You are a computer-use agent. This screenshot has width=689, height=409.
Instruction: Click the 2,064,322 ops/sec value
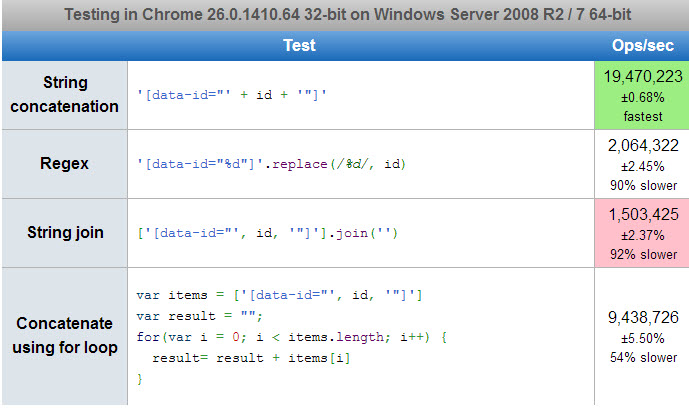[642, 145]
